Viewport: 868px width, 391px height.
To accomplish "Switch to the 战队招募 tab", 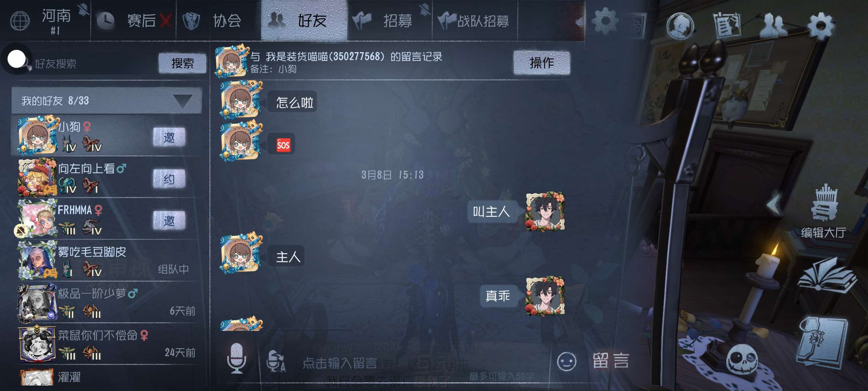I will [475, 20].
